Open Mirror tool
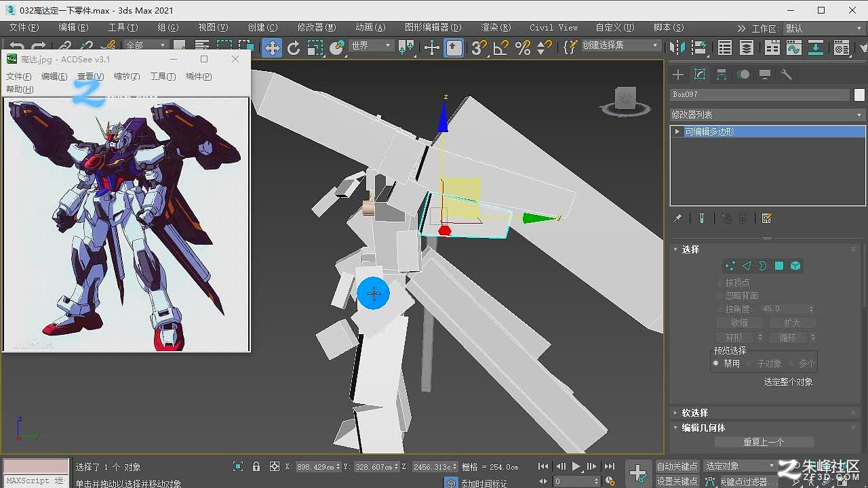 coord(677,47)
